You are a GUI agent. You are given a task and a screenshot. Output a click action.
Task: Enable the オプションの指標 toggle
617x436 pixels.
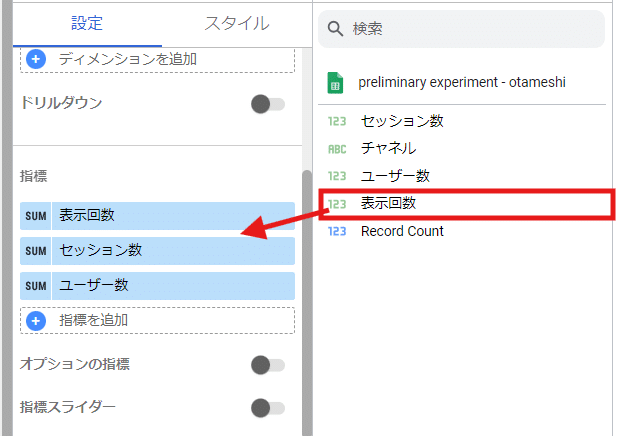268,365
